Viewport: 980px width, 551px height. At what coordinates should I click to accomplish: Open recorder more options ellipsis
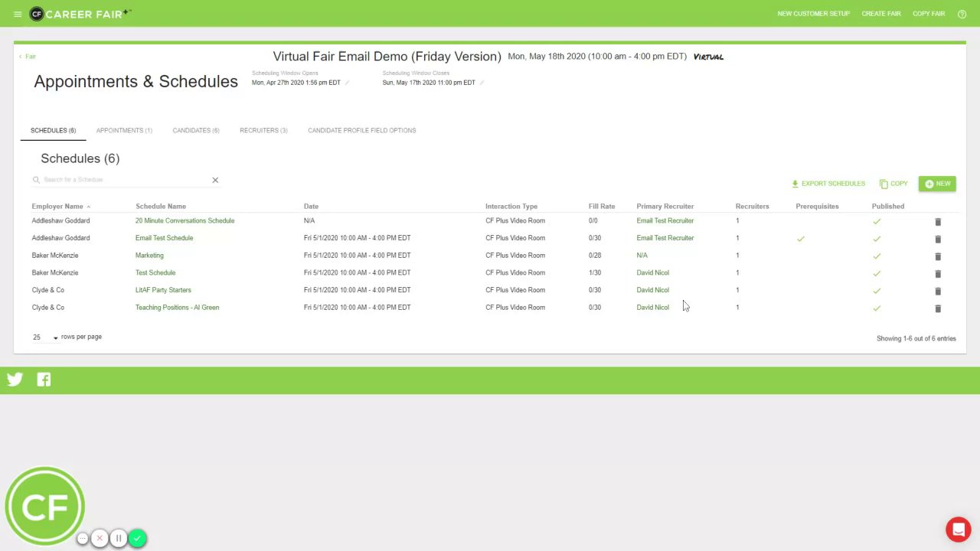point(83,539)
